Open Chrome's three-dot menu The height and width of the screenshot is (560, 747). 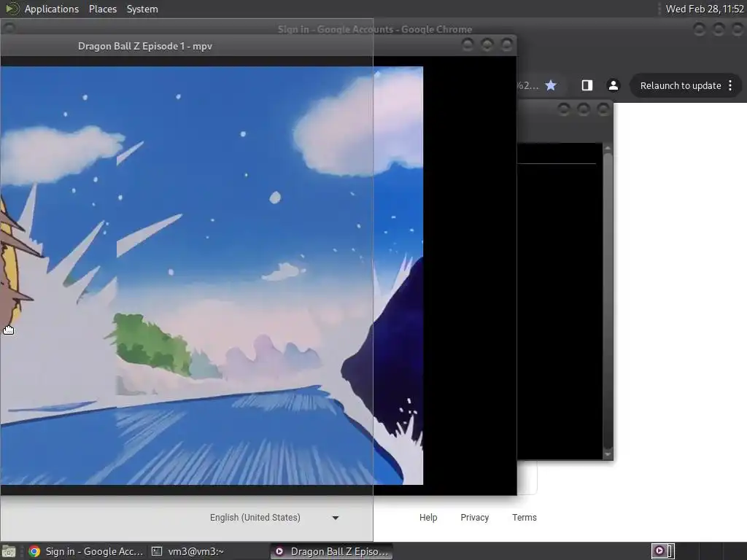(730, 86)
